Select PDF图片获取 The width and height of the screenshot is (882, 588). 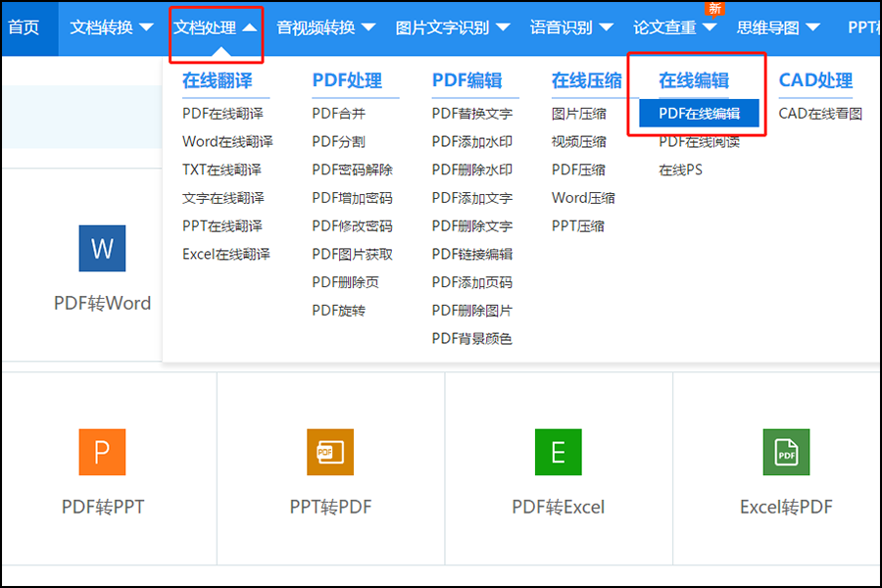(352, 255)
